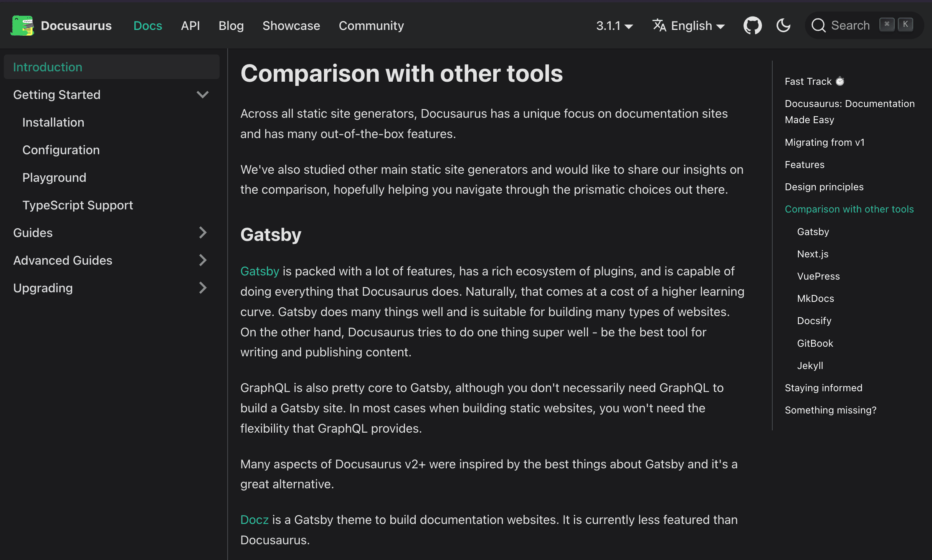Select Installation in the sidebar
Screen dimensions: 932x560
coord(53,122)
